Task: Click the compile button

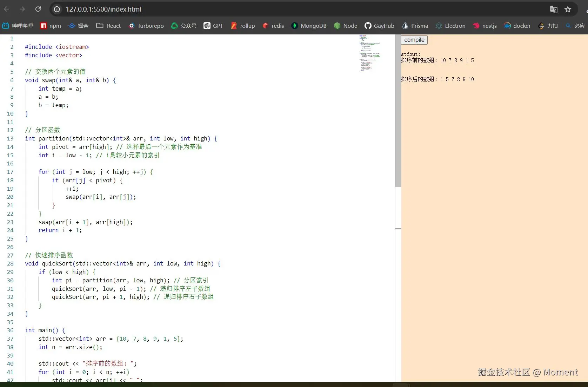Action: tap(414, 40)
